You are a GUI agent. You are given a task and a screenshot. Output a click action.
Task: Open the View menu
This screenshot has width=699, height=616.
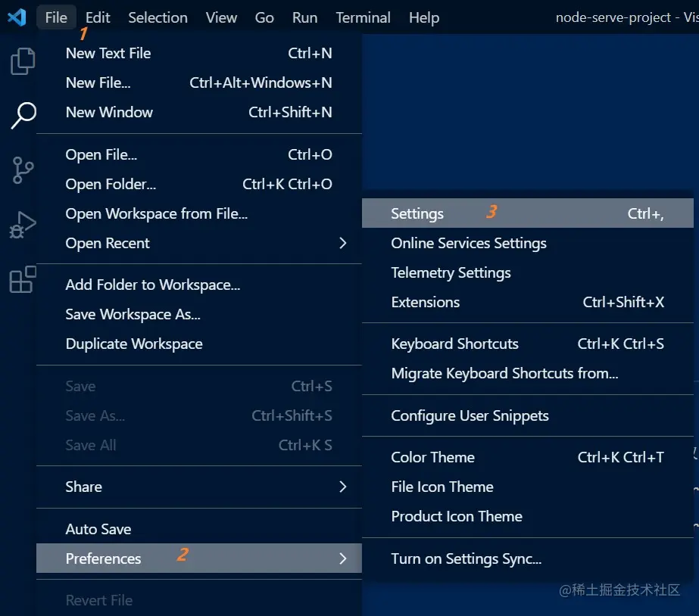(221, 17)
